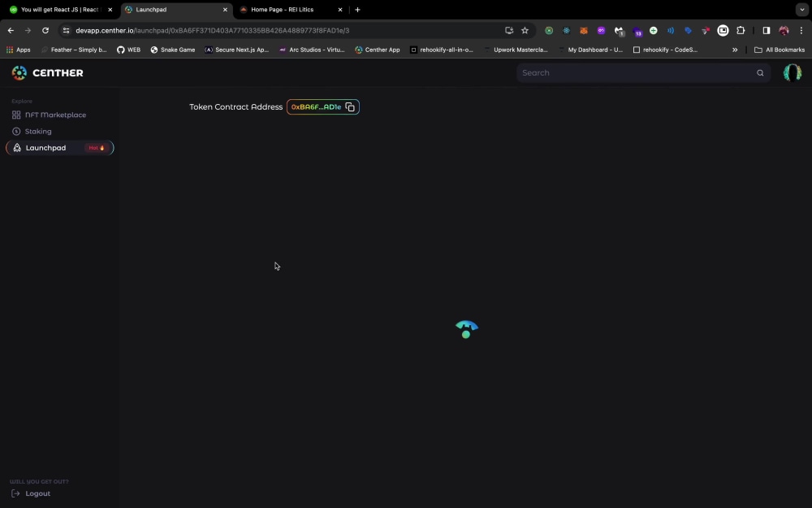812x508 pixels.
Task: Open NFT Marketplace in sidebar
Action: click(x=50, y=115)
